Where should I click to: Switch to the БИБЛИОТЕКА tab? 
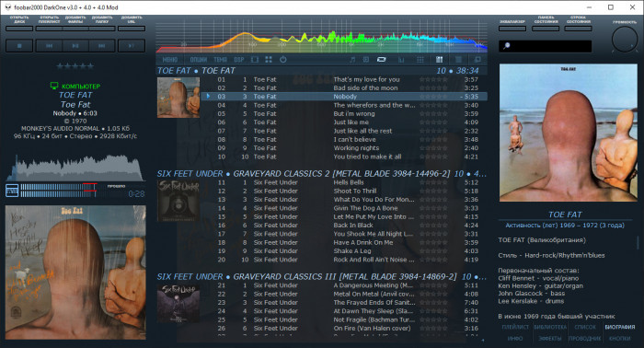coord(550,327)
